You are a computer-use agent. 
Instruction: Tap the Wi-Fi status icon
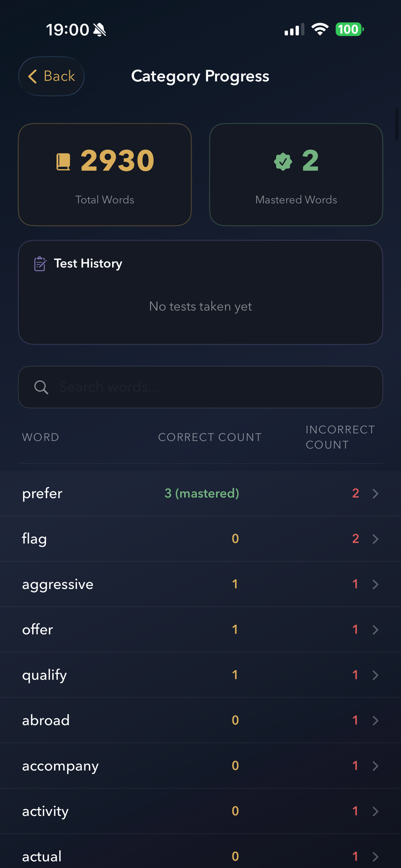[x=320, y=29]
